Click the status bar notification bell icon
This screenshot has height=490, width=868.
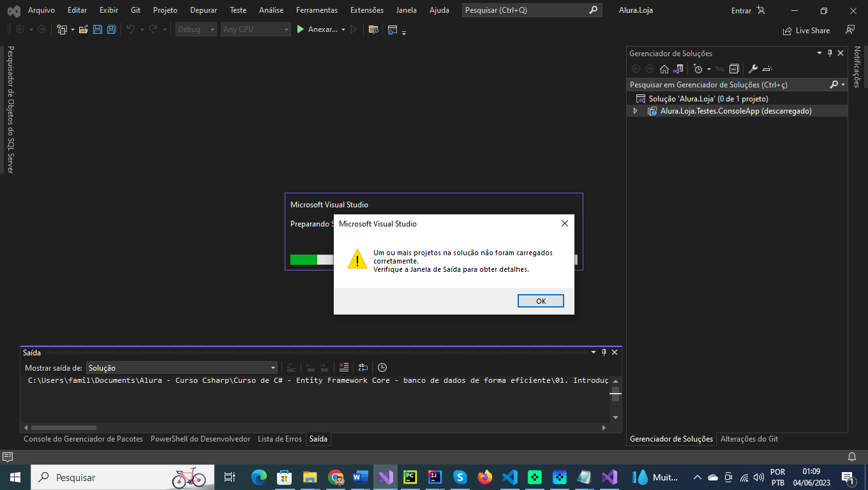tap(851, 457)
